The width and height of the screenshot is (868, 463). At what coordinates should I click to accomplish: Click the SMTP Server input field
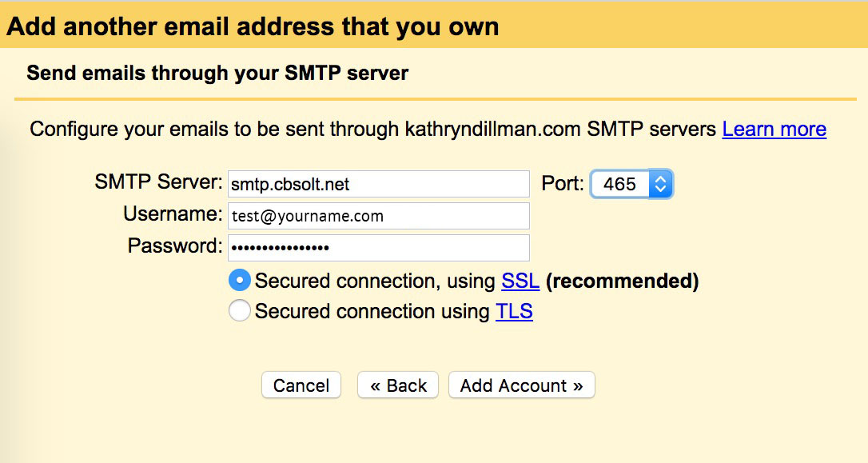click(x=378, y=184)
